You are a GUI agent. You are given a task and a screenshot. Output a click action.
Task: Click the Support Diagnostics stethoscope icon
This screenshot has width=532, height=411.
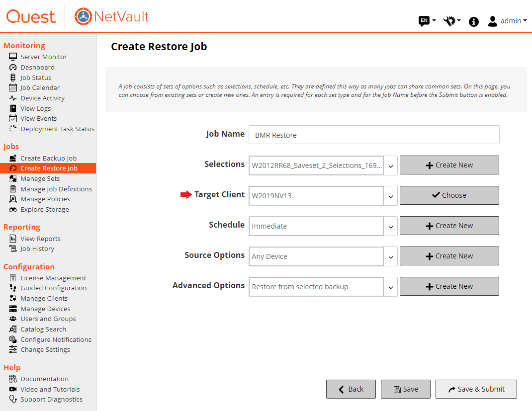(13, 400)
